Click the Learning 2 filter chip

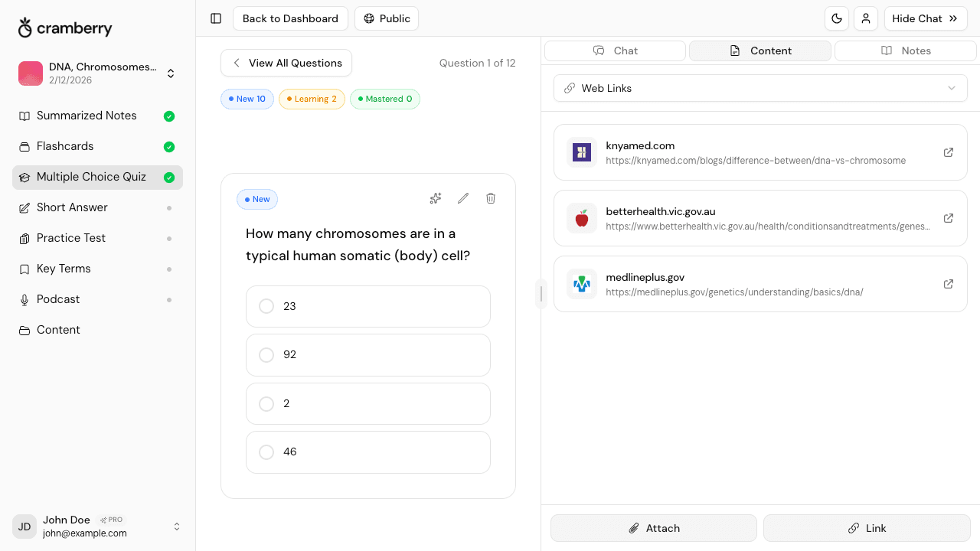tap(312, 99)
